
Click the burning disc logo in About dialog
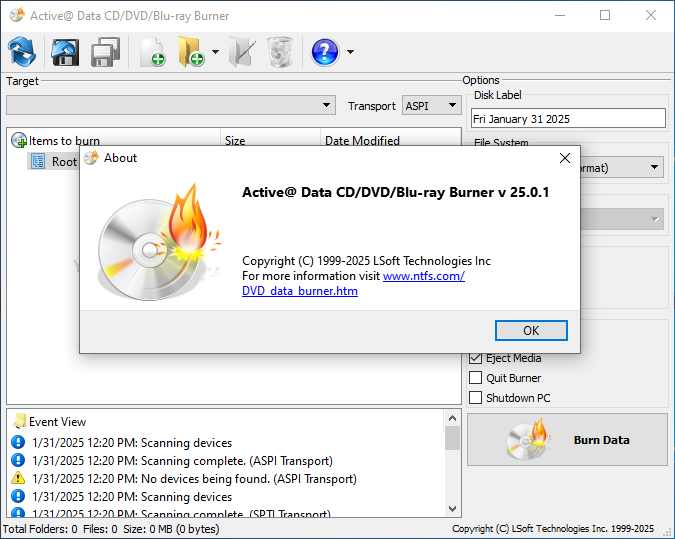pyautogui.click(x=158, y=242)
